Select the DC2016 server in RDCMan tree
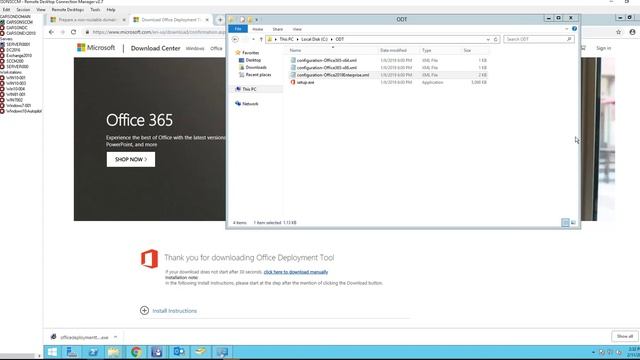This screenshot has height=360, width=640. pyautogui.click(x=13, y=50)
